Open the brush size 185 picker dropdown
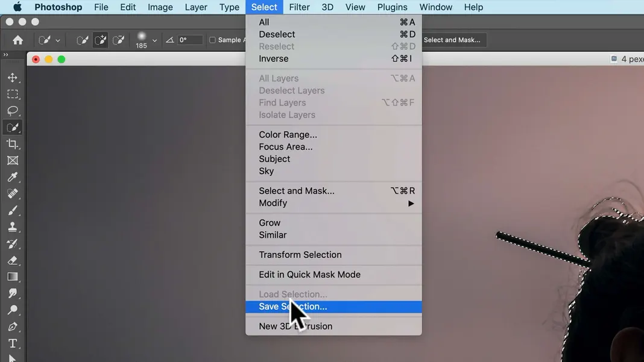Screen dimensions: 644x362 pyautogui.click(x=154, y=40)
